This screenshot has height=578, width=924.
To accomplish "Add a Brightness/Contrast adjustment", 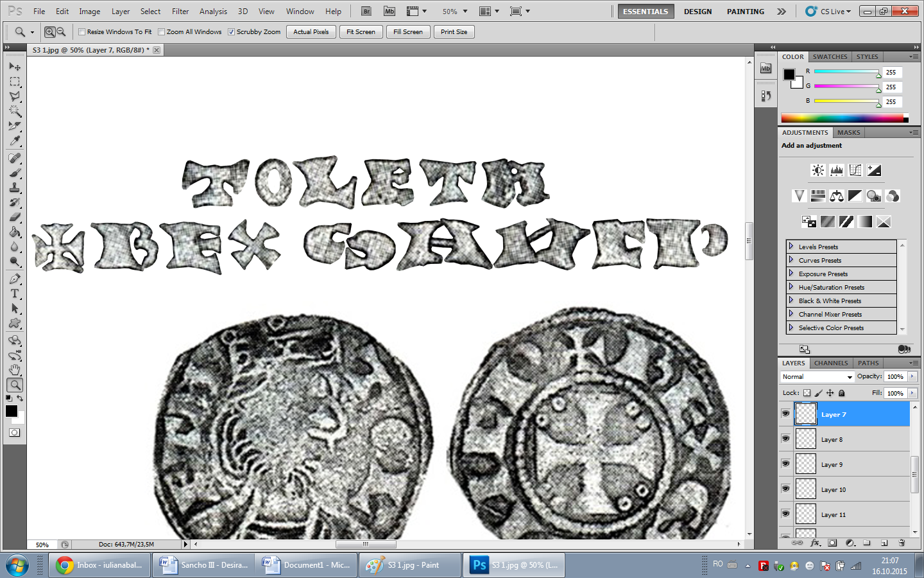I will pos(817,170).
